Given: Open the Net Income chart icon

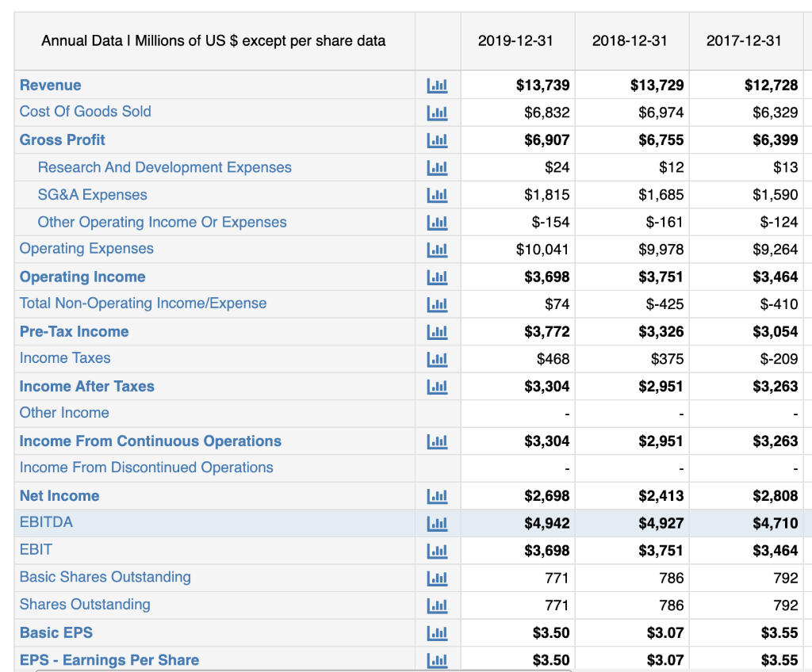Looking at the screenshot, I should (x=438, y=495).
